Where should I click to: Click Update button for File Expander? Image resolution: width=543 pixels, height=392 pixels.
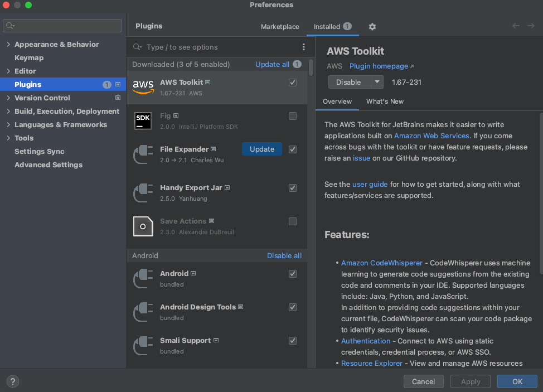tap(262, 149)
